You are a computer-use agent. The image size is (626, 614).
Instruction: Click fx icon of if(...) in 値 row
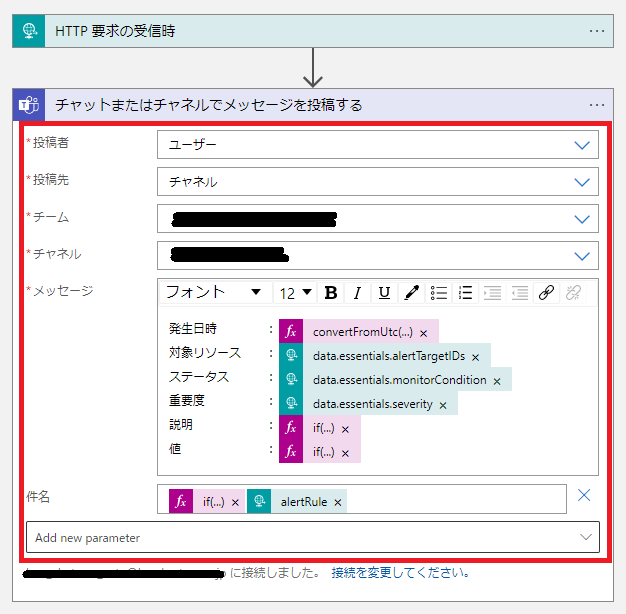pyautogui.click(x=291, y=451)
